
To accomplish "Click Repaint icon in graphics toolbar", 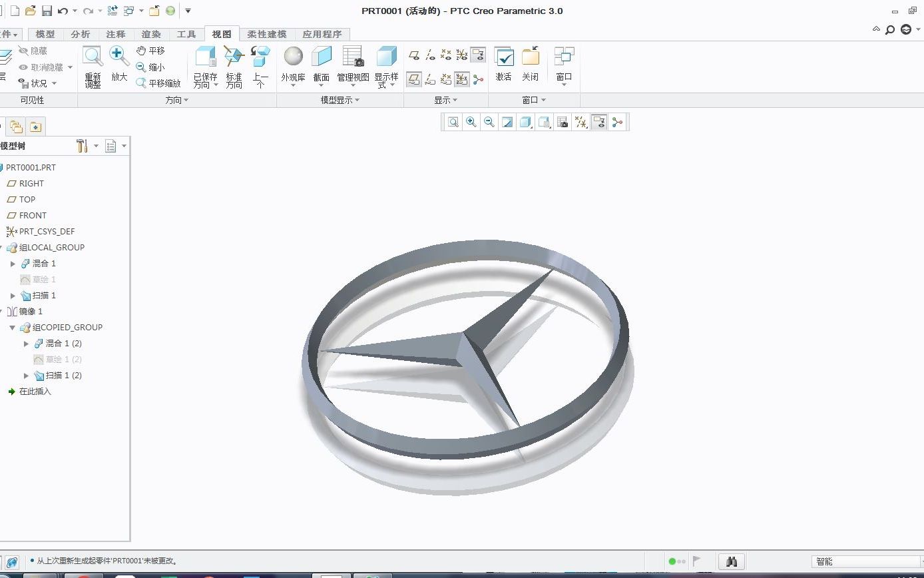I will pos(507,122).
